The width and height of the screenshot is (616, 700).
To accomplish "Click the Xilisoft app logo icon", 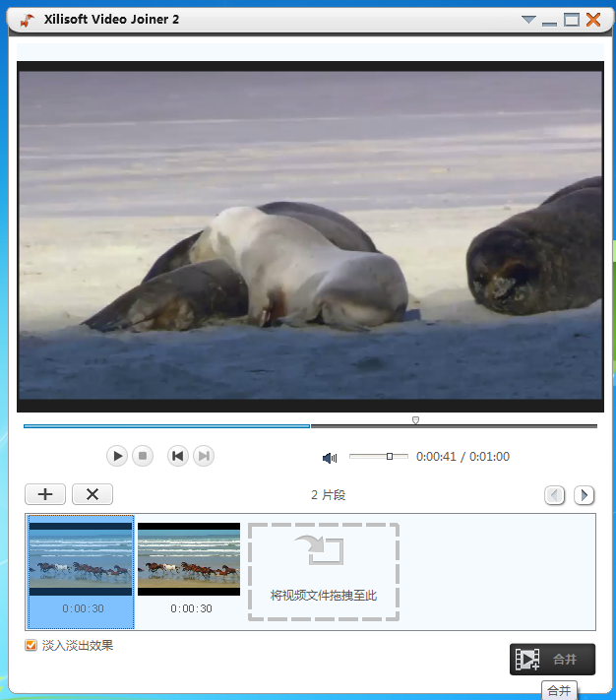I will (28, 20).
